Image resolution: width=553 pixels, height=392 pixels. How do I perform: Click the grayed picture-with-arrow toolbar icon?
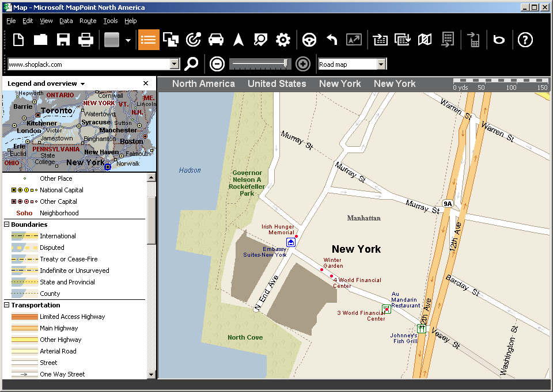[x=354, y=40]
